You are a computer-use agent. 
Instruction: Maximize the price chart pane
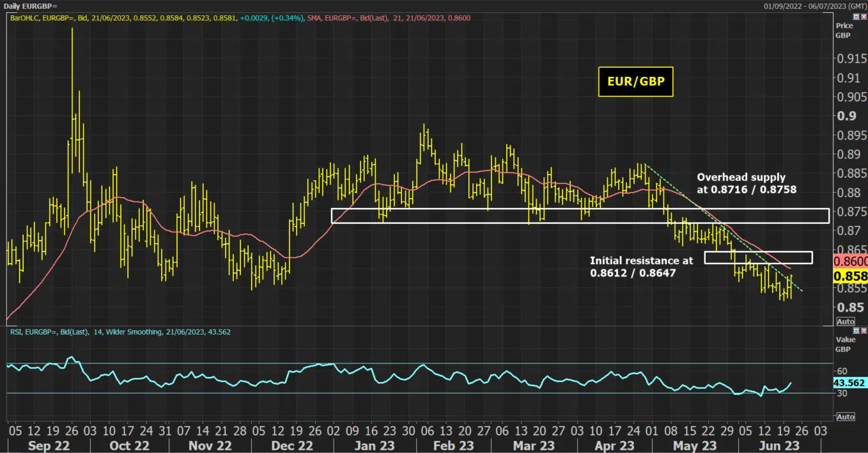856,17
